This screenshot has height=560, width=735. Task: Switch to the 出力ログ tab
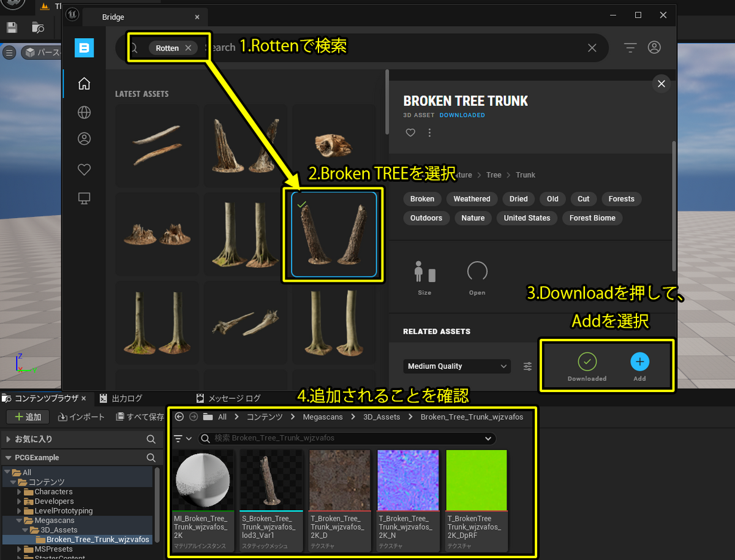(121, 398)
